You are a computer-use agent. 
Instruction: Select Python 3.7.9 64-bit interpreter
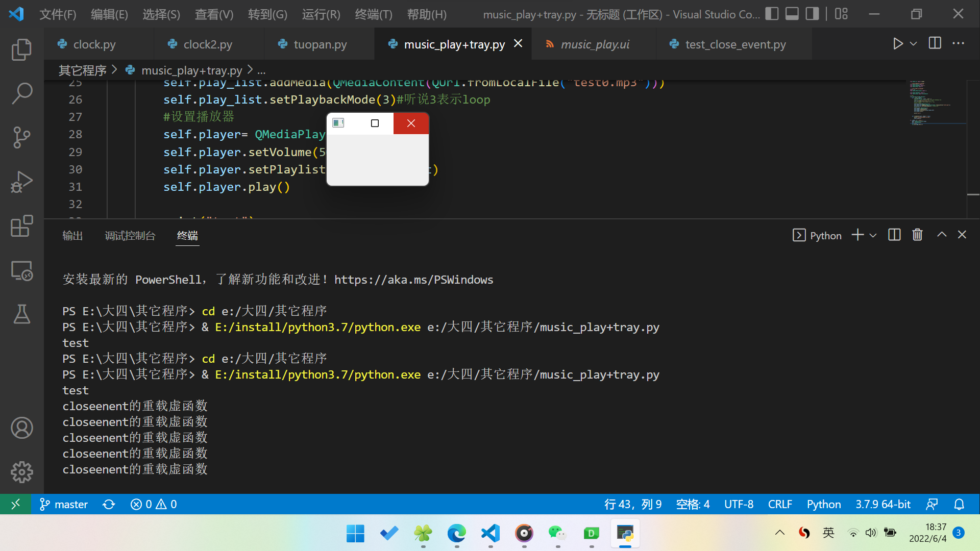883,504
